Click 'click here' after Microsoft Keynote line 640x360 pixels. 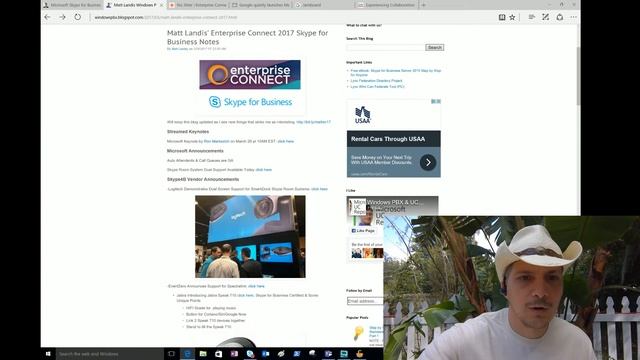click(286, 141)
